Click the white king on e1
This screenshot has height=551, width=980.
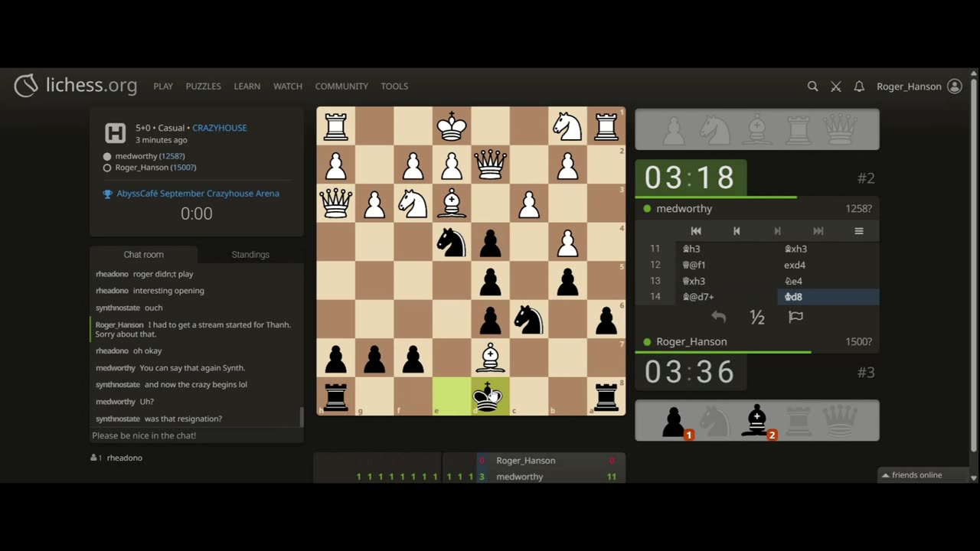[451, 126]
